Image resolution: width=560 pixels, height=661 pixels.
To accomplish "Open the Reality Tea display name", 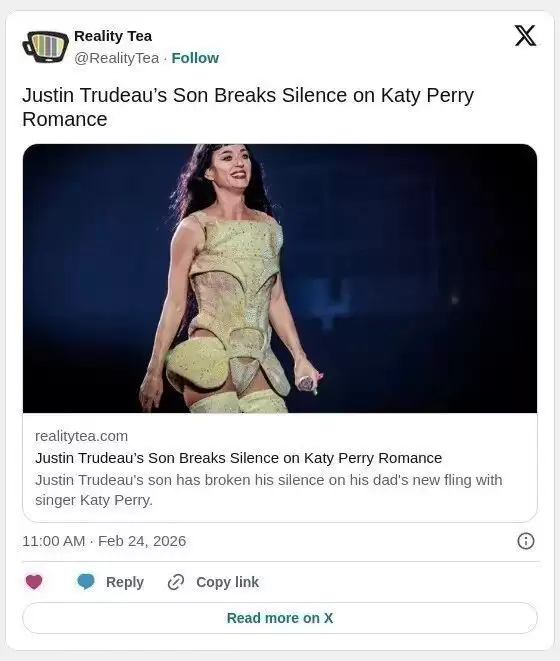I will tap(113, 36).
